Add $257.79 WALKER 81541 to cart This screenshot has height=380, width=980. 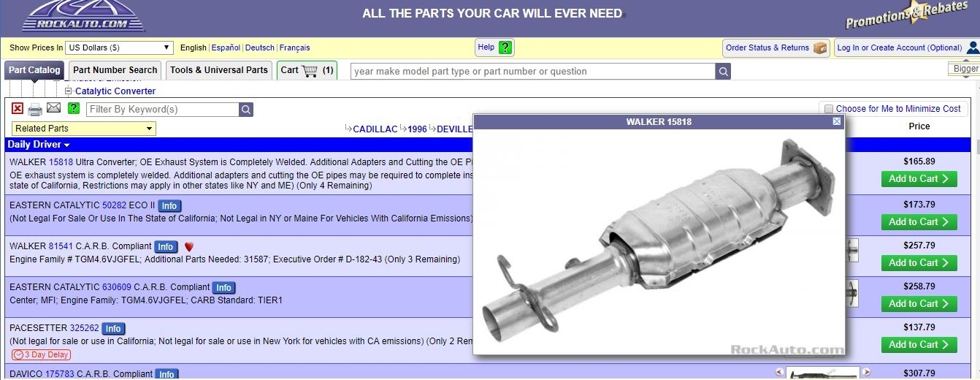coord(919,262)
